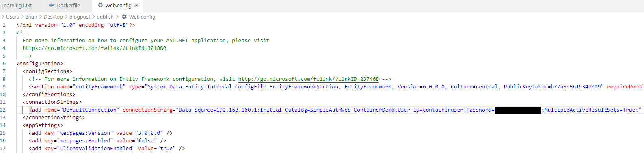Close the Web.config tab

tap(137, 6)
